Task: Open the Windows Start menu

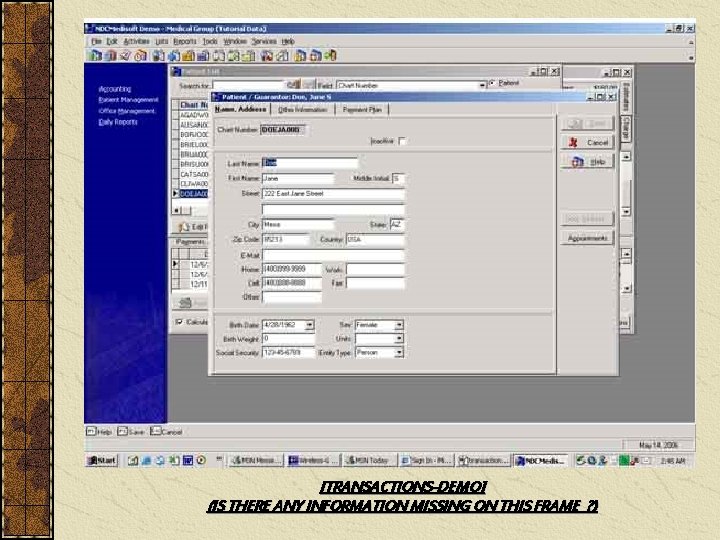Action: click(x=102, y=460)
